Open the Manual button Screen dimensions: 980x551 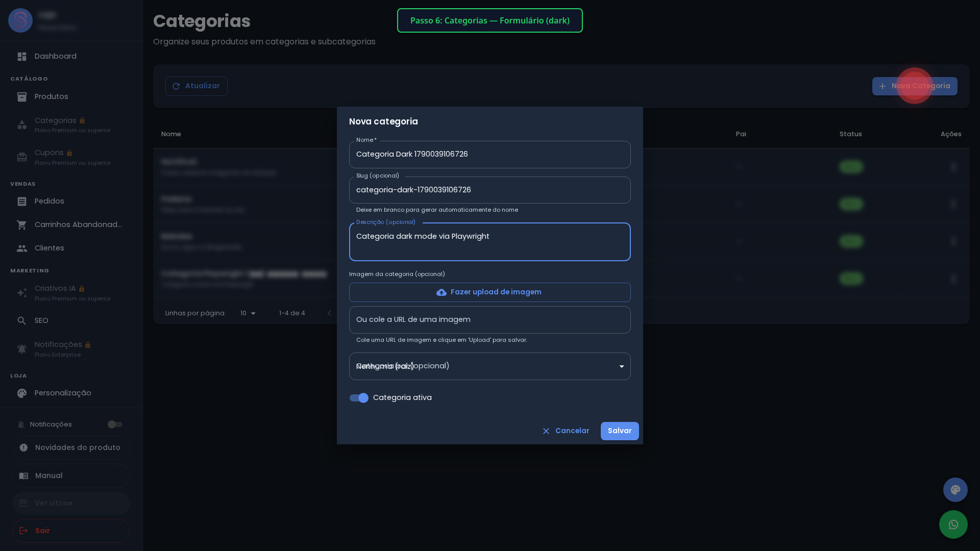(x=71, y=475)
